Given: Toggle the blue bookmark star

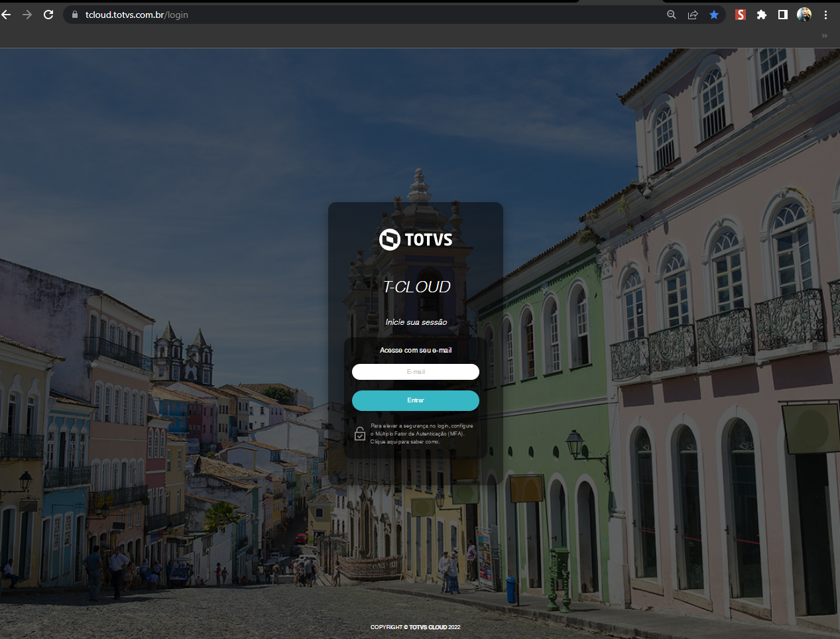Looking at the screenshot, I should click(714, 15).
